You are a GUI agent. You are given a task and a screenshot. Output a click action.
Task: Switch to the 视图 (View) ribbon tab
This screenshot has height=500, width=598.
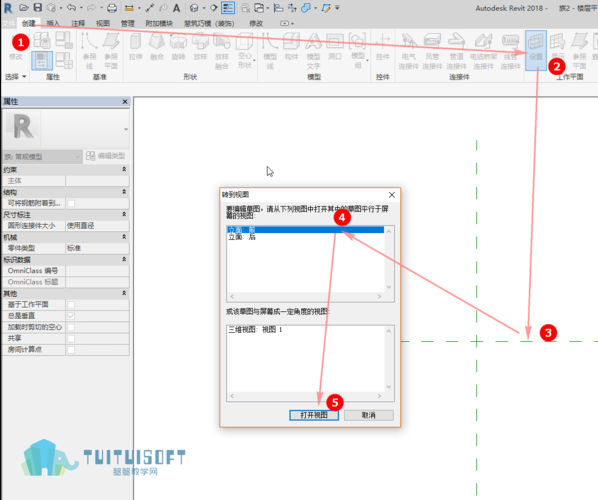[x=103, y=23]
